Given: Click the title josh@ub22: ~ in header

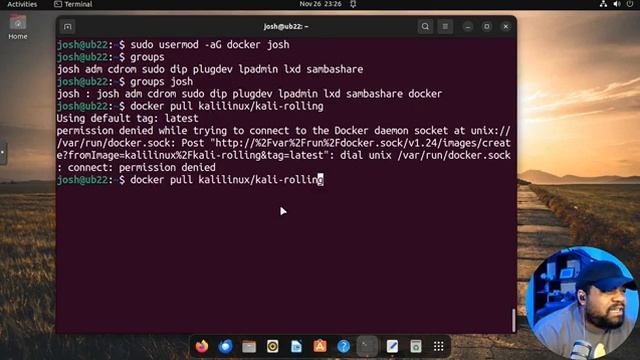Looking at the screenshot, I should pos(286,27).
